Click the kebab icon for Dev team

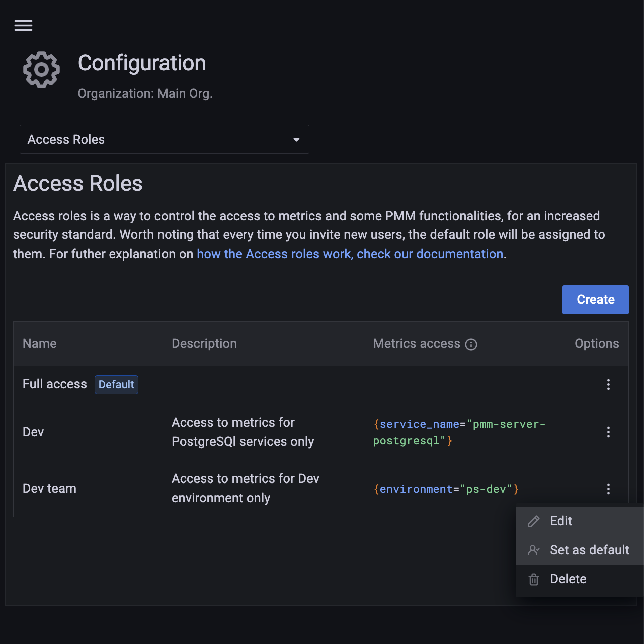pyautogui.click(x=608, y=489)
